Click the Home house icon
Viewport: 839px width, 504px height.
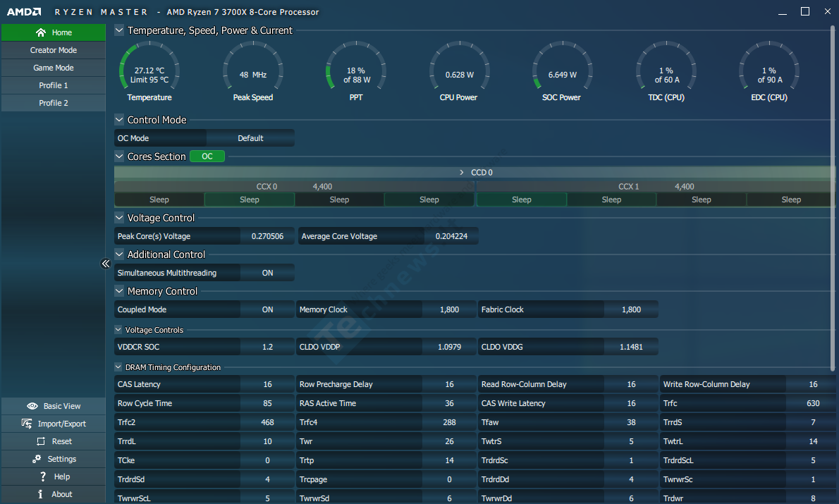41,32
